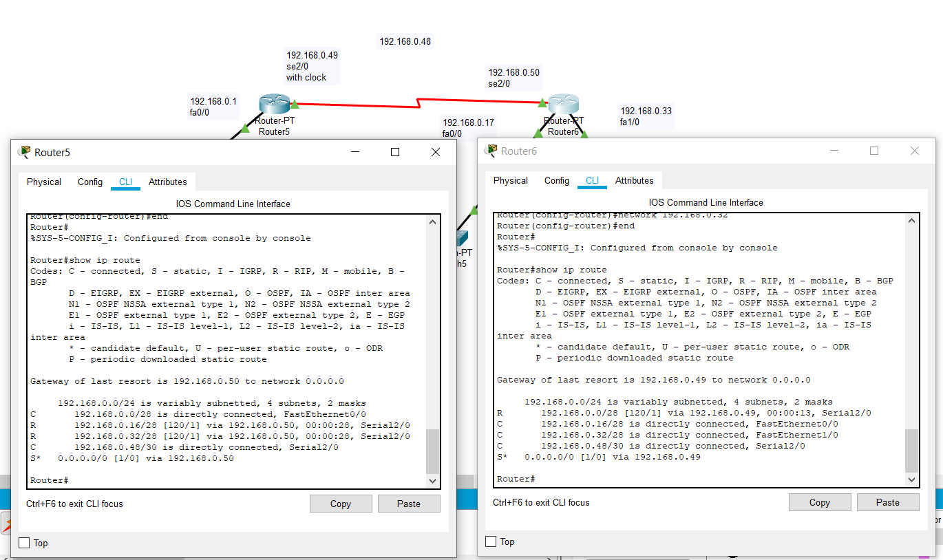
Task: Close the Router5 window
Action: coord(436,152)
